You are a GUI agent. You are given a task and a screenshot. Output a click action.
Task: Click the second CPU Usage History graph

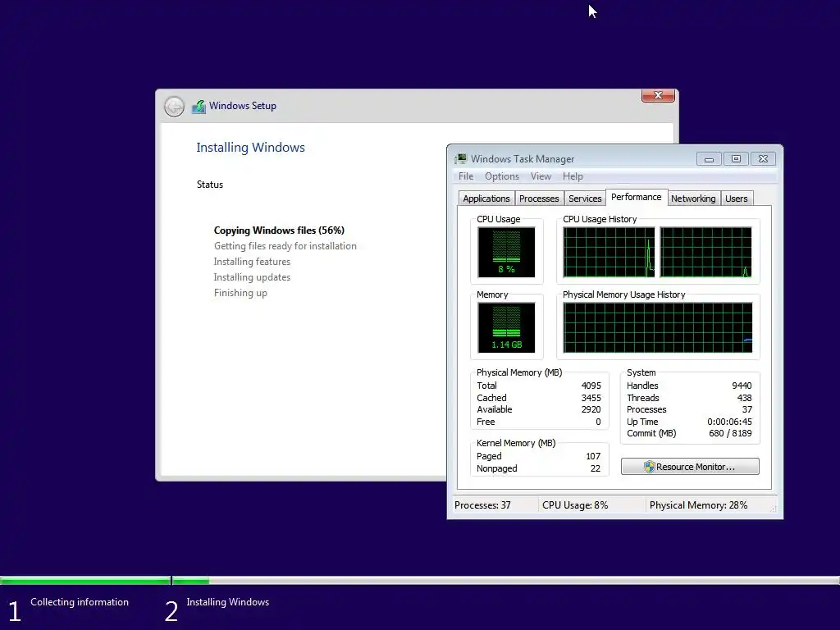tap(705, 253)
